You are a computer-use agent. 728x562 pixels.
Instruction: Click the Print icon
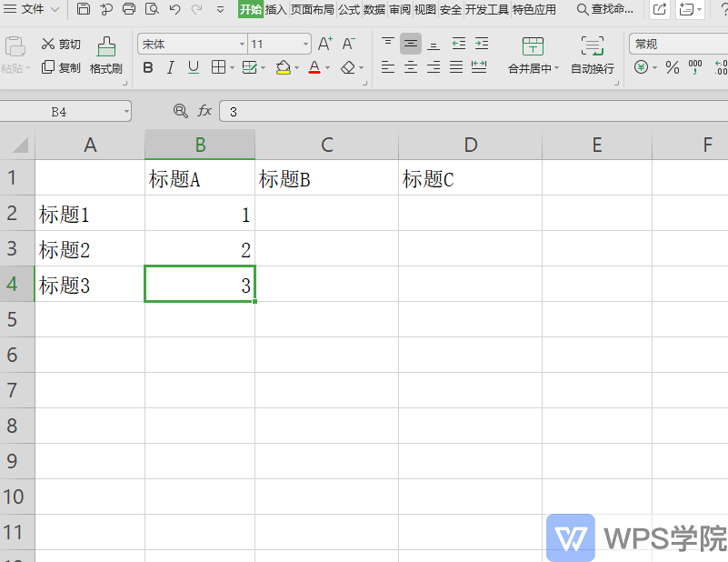[129, 8]
